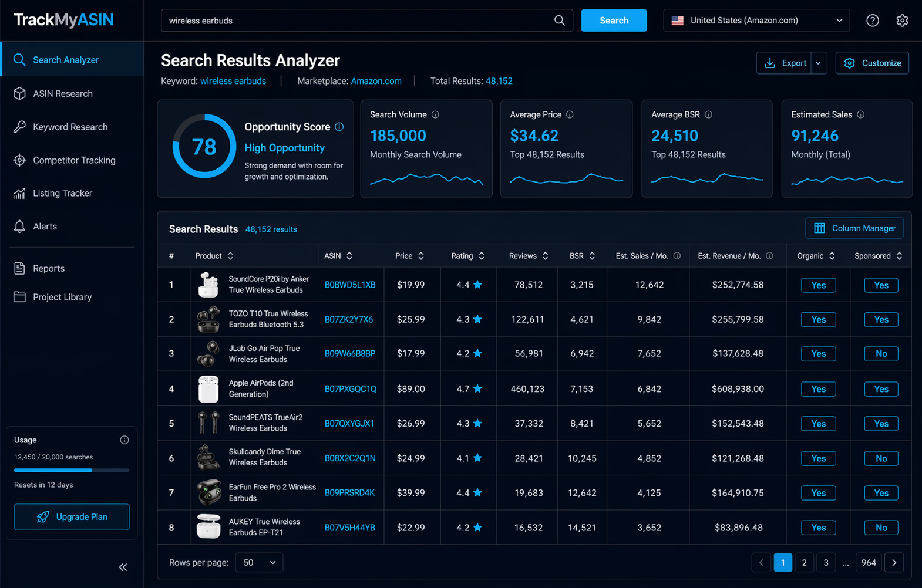This screenshot has height=588, width=922.
Task: Open Search Analyzer in sidebar
Action: coord(72,60)
